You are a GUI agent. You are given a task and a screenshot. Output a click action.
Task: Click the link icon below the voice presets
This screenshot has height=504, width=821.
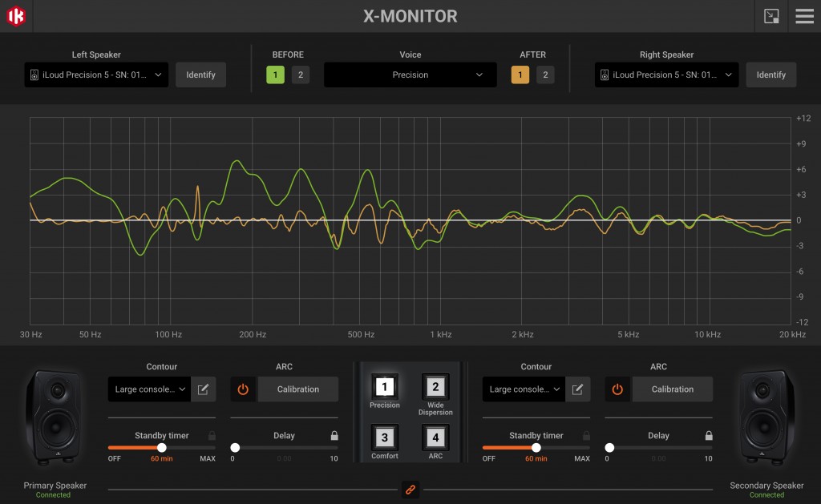(410, 489)
